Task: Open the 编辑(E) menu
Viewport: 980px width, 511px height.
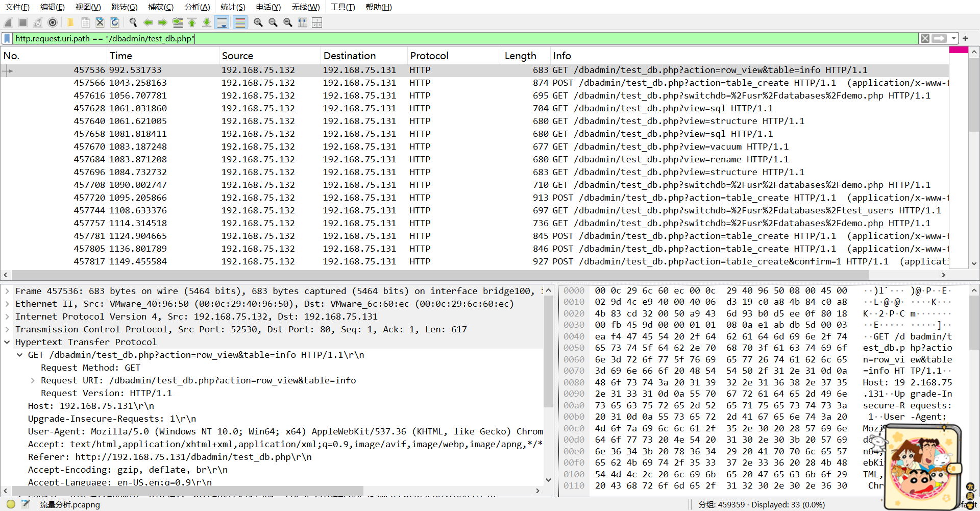Action: point(53,7)
